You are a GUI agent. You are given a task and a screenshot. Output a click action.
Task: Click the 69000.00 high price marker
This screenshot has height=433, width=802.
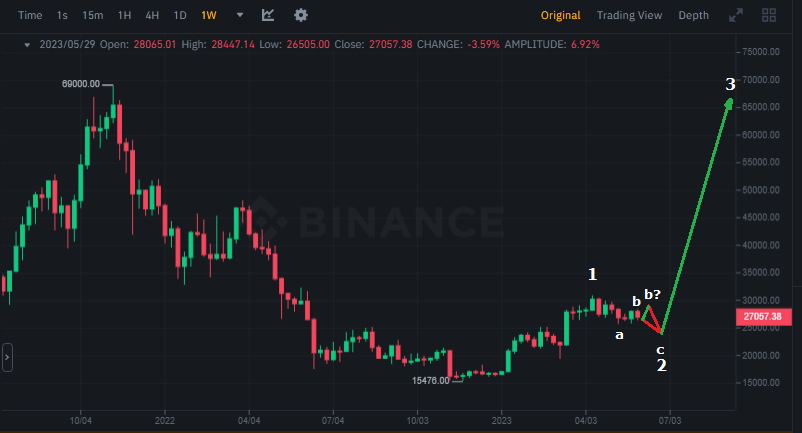[x=81, y=84]
